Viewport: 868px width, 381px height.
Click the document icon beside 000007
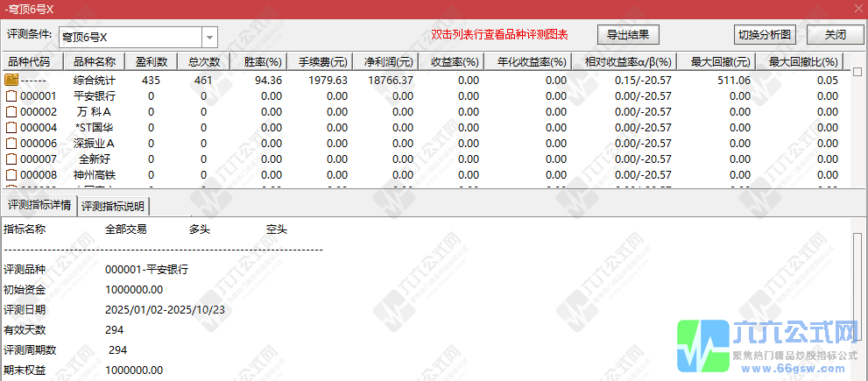tap(11, 159)
